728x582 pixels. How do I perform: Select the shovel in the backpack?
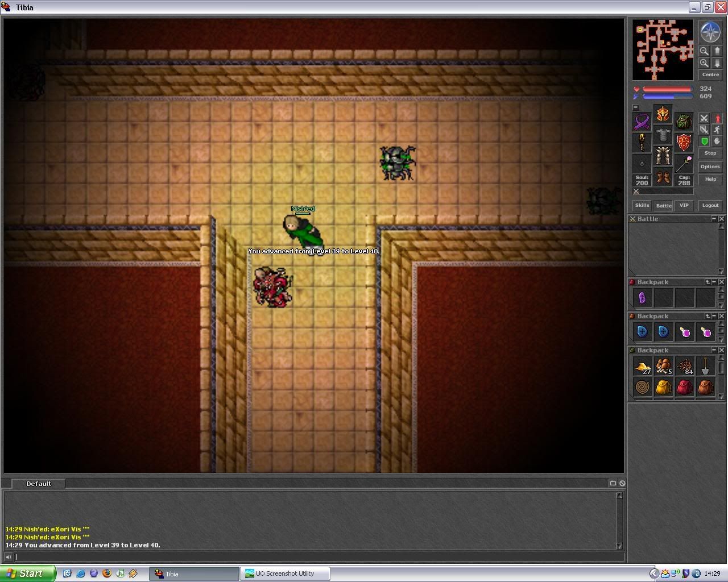click(705, 366)
